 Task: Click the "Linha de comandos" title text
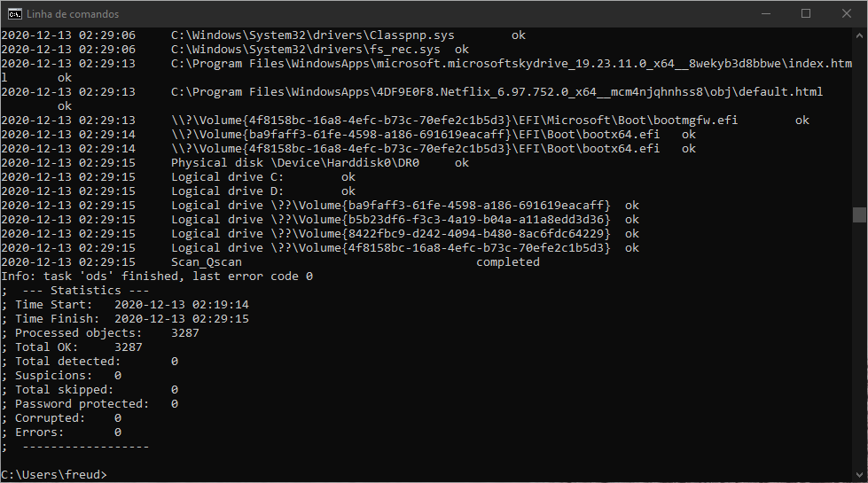[73, 14]
